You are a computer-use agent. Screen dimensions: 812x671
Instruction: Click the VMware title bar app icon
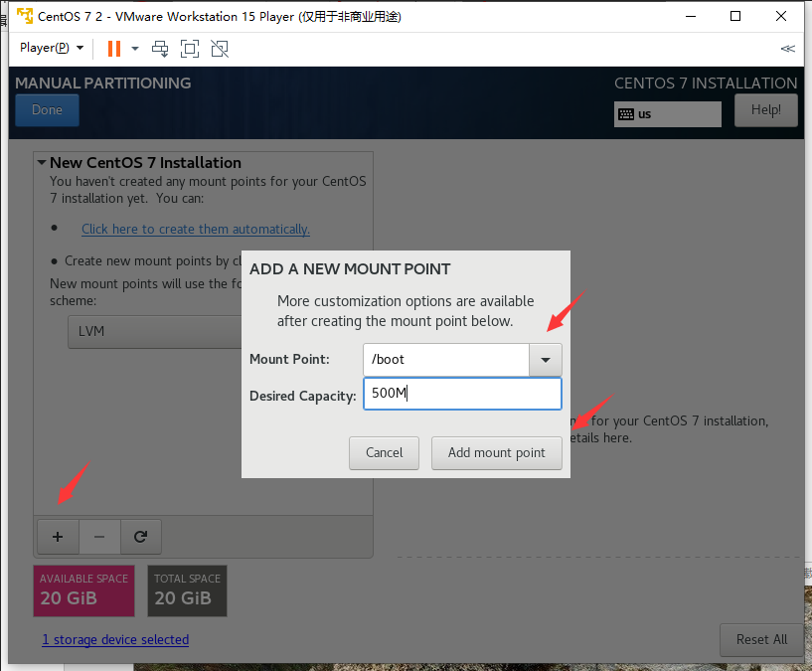tap(25, 16)
